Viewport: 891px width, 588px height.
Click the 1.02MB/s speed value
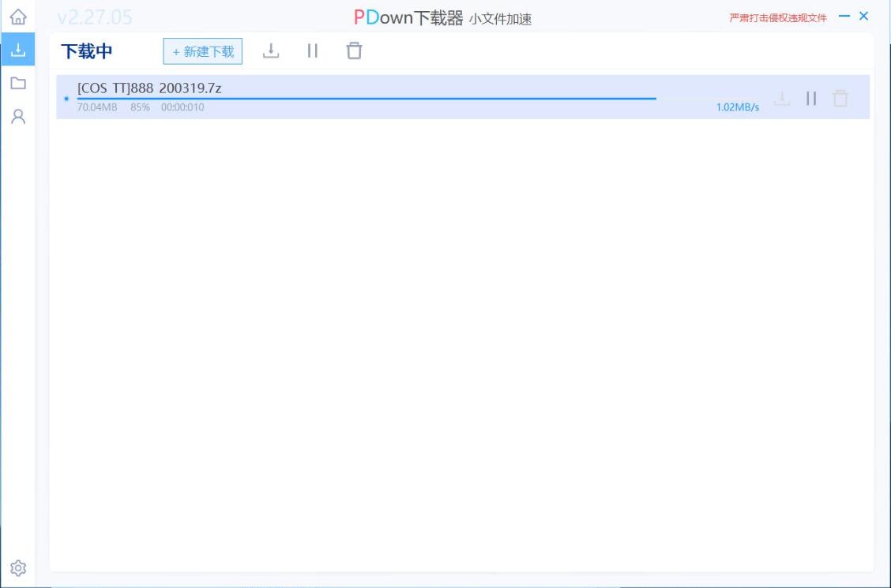coord(737,107)
